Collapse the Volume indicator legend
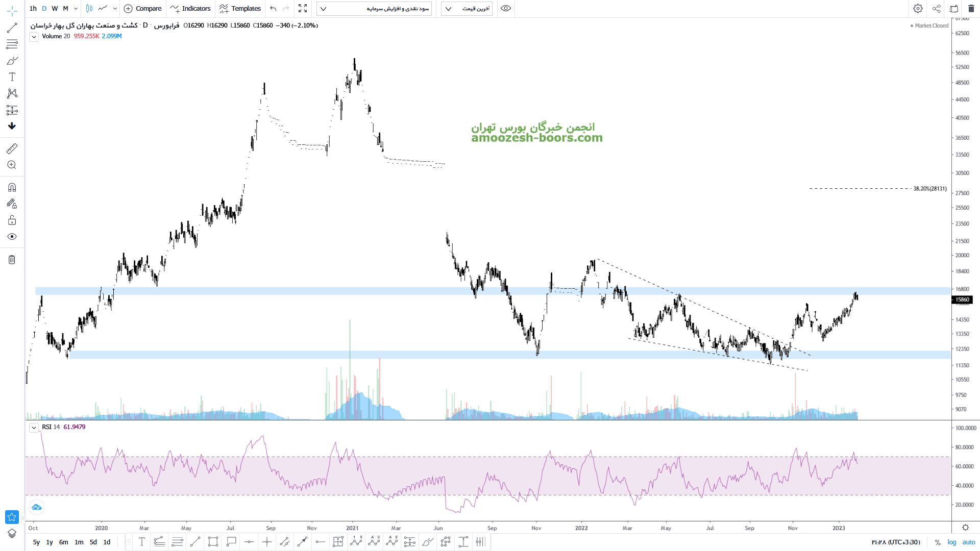The width and height of the screenshot is (980, 551). tap(34, 37)
